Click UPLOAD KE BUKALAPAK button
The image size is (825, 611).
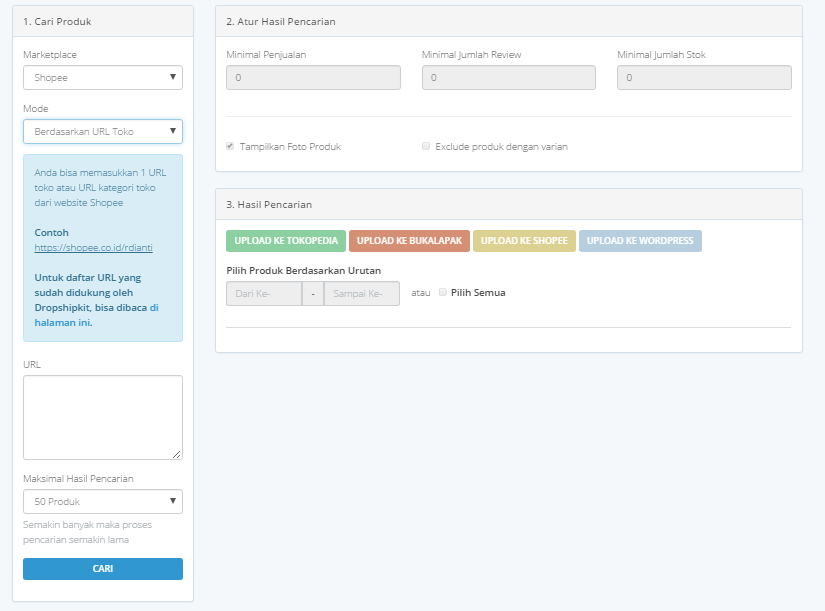[x=409, y=241]
